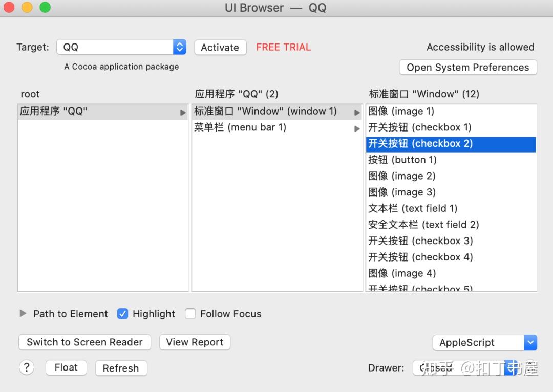Uncheck the Highlight checkbox
This screenshot has height=392, width=553.
[x=122, y=314]
